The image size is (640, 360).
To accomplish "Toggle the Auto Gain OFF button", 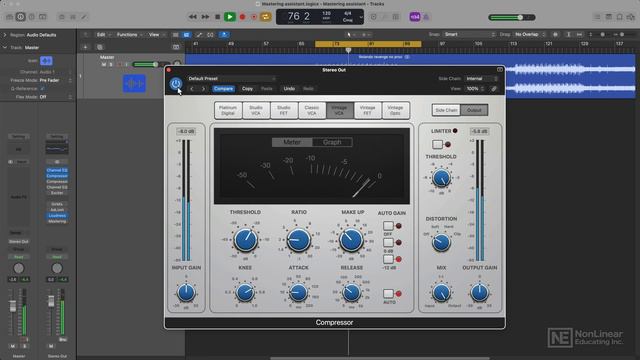I will tap(388, 226).
